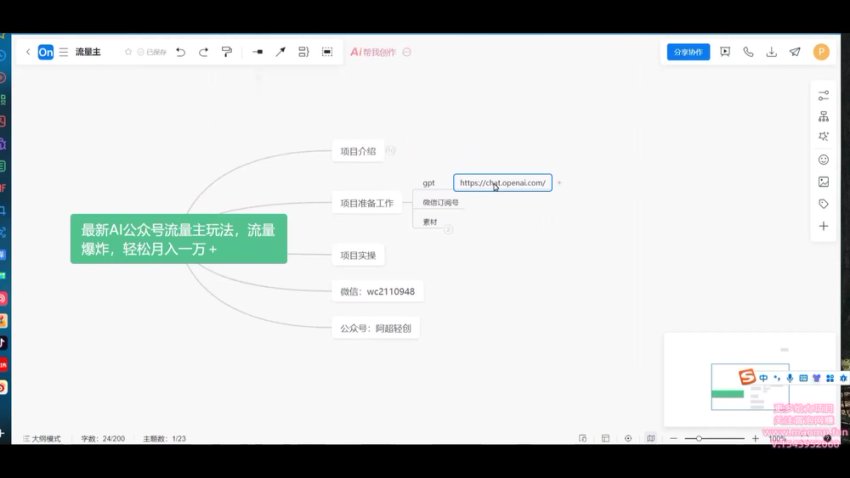Select the 项目实操 mind map node
The height and width of the screenshot is (478, 850).
[x=357, y=255]
